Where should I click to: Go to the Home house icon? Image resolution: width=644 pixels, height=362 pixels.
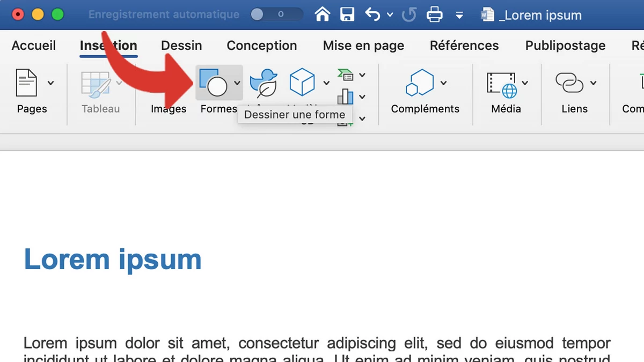pyautogui.click(x=322, y=14)
